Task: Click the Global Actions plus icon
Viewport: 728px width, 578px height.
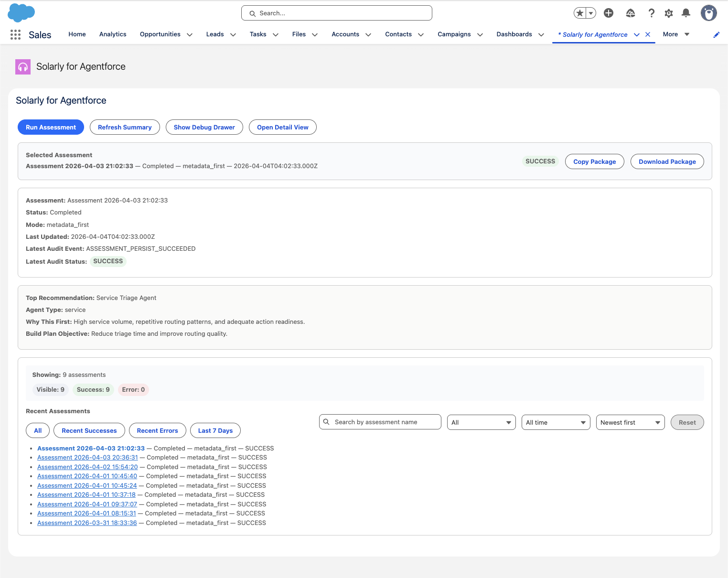Action: point(609,13)
